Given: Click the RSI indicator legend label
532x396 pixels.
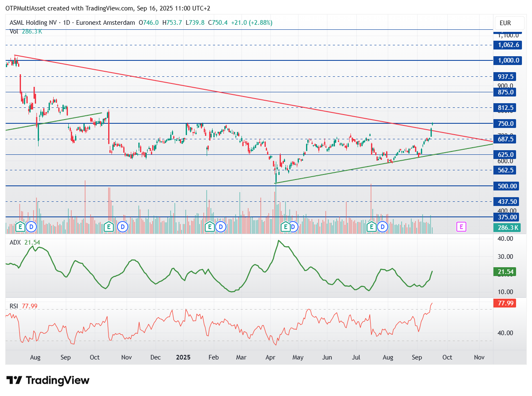Looking at the screenshot, I should pos(14,306).
